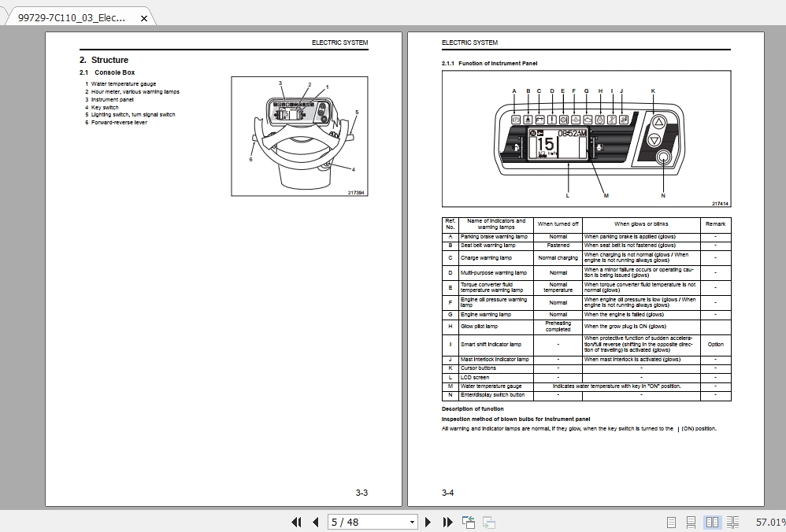Adjust zoom via the zoom percentage control
Image resolution: width=786 pixels, height=532 pixels.
[x=764, y=522]
